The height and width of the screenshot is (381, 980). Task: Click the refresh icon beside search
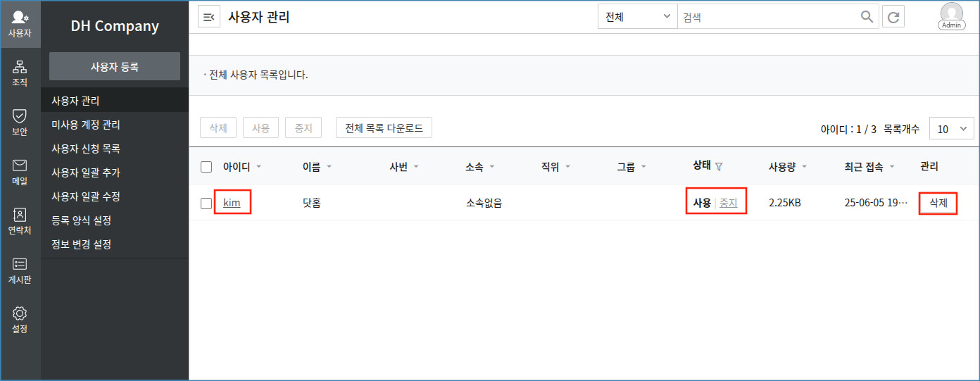893,17
